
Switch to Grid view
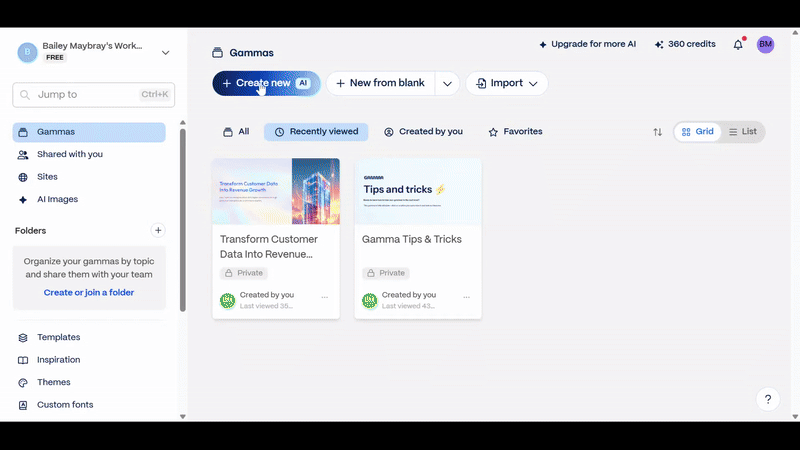pos(698,132)
